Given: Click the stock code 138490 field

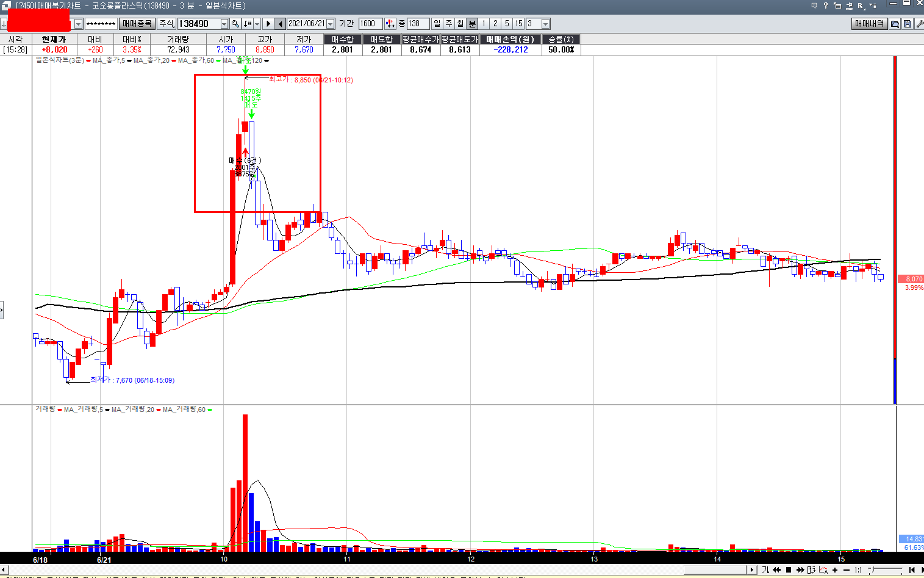Looking at the screenshot, I should pyautogui.click(x=199, y=24).
